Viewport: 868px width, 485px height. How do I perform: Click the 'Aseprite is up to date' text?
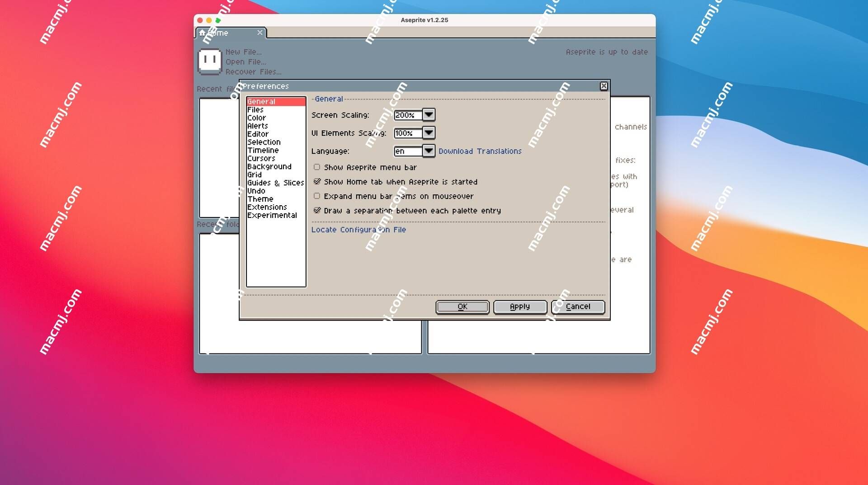click(x=607, y=52)
